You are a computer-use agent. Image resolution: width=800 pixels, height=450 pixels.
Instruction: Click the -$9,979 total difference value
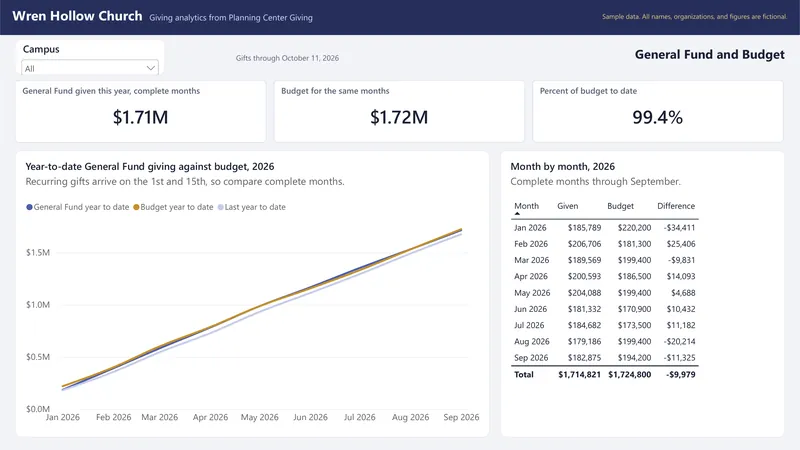pyautogui.click(x=681, y=374)
